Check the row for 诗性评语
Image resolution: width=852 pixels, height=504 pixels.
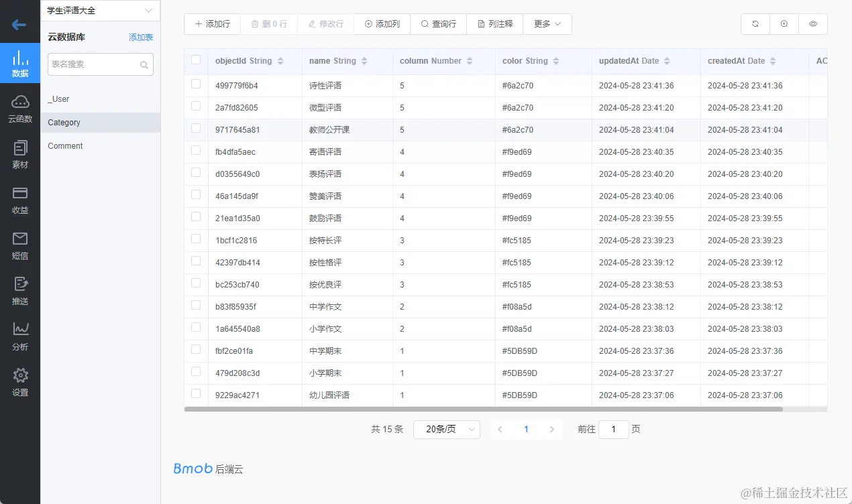196,84
